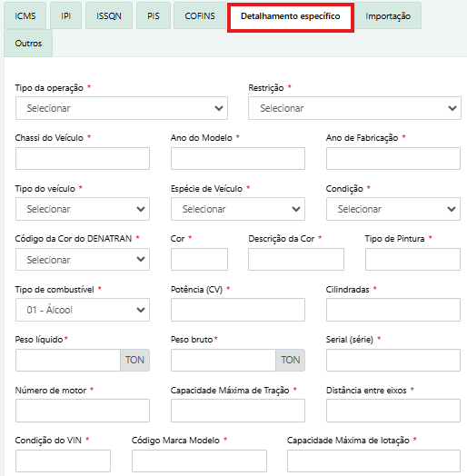The width and height of the screenshot is (467, 476).
Task: Open the COFINS tab
Action: click(x=200, y=15)
